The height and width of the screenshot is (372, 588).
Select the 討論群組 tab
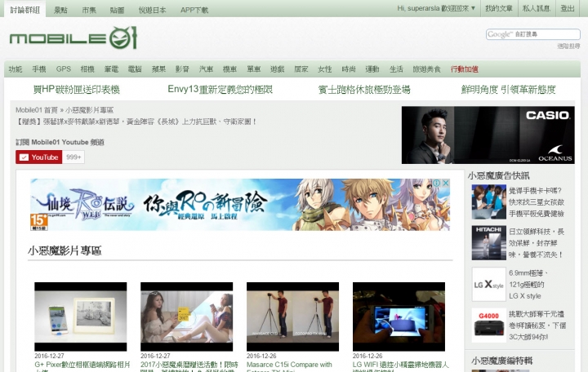click(24, 10)
